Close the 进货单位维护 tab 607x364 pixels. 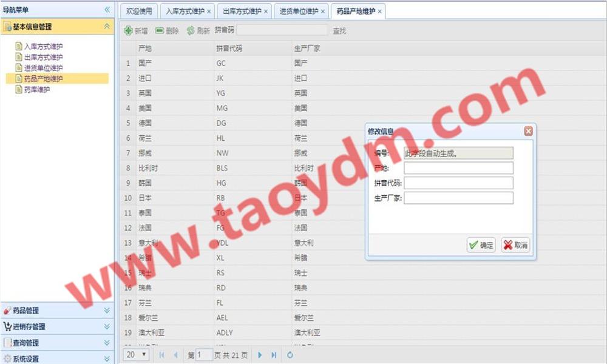point(323,12)
